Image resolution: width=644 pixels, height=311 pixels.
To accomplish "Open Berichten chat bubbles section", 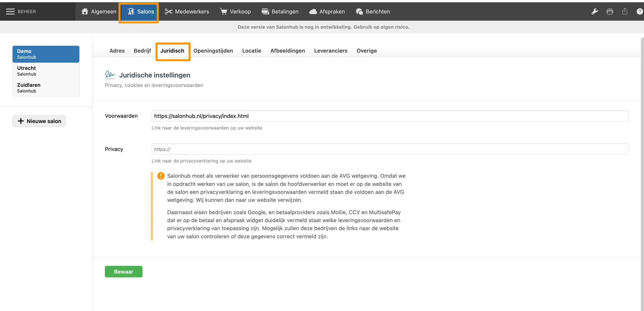I will (x=373, y=12).
